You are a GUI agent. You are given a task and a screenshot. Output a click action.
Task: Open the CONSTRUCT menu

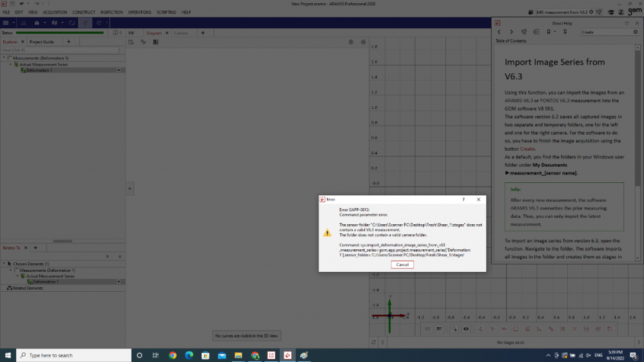(x=84, y=12)
